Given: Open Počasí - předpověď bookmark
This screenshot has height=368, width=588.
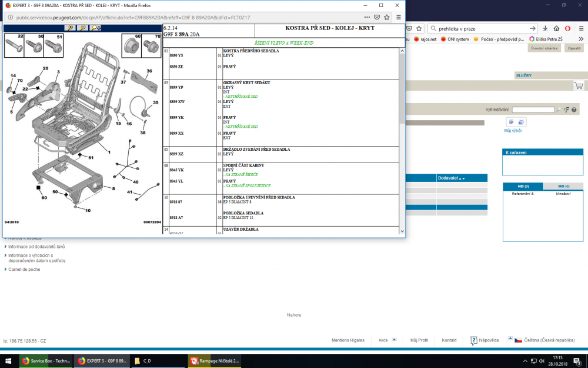Looking at the screenshot, I should pyautogui.click(x=499, y=39).
